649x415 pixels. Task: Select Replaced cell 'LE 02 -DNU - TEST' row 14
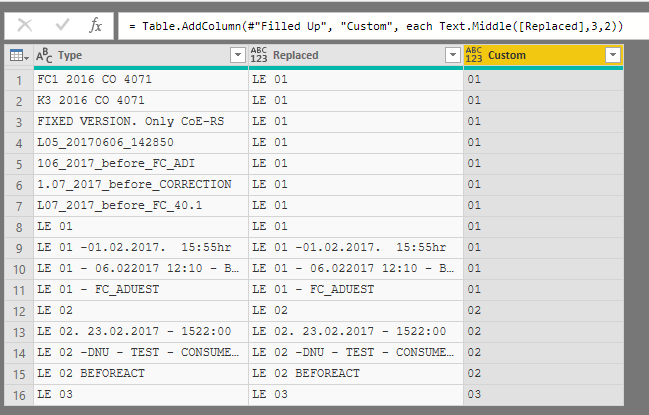click(356, 353)
